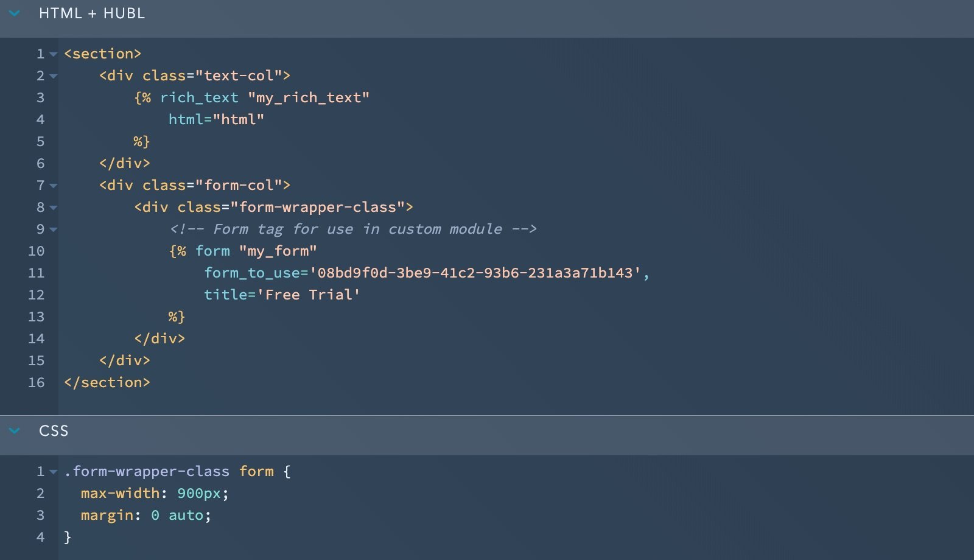Click the div class="text-col" tag text

pos(195,75)
